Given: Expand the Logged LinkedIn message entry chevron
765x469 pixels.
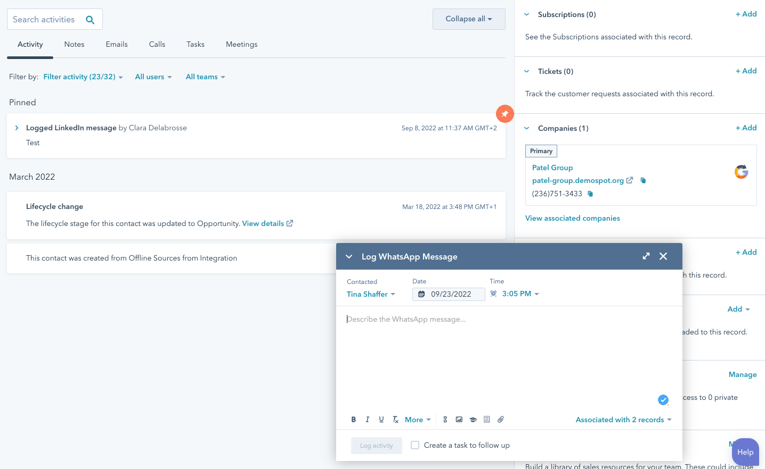Looking at the screenshot, I should (x=17, y=128).
